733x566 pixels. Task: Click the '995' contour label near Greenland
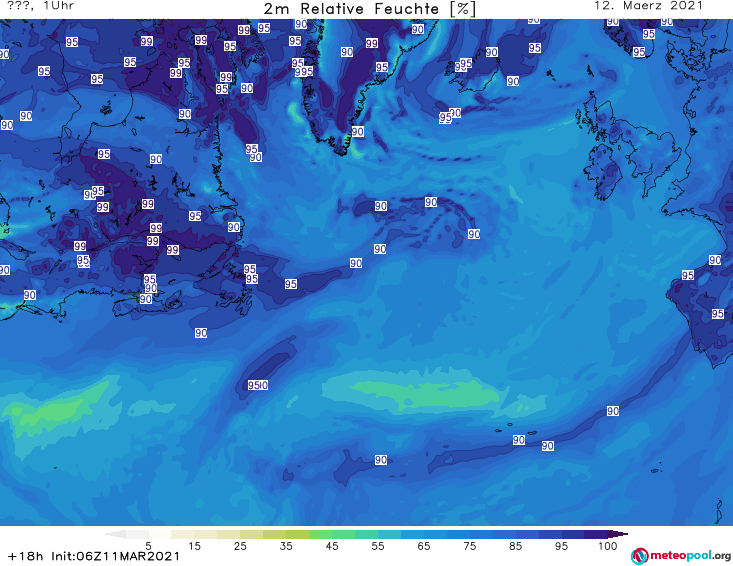304,72
